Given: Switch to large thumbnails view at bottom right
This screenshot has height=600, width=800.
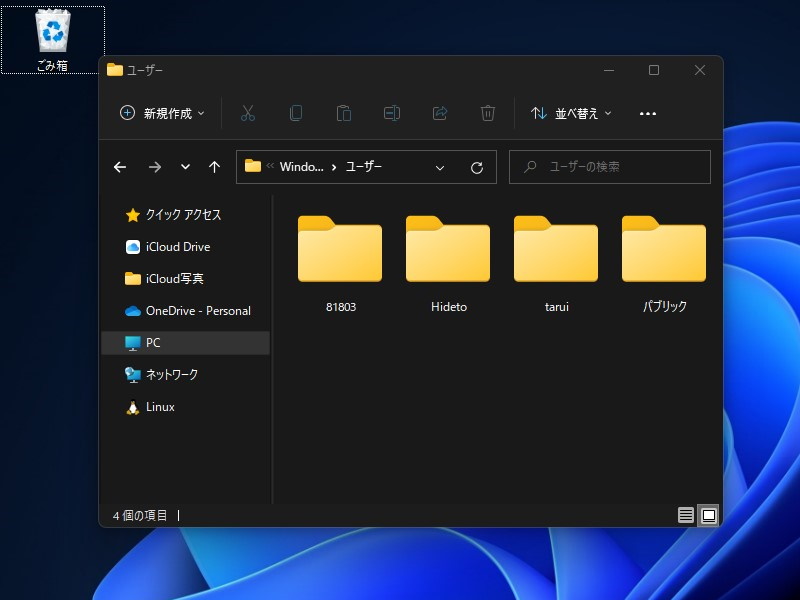Looking at the screenshot, I should coord(708,515).
